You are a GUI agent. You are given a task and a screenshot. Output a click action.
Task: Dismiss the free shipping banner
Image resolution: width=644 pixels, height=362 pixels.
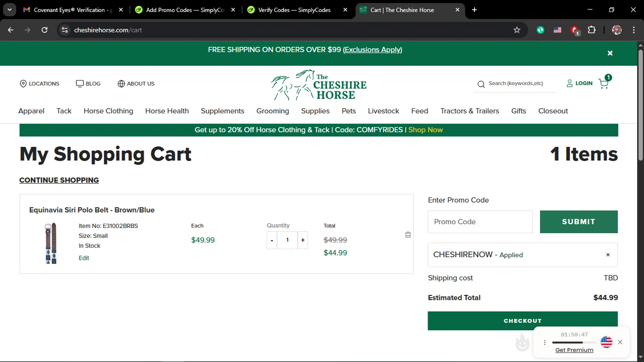tap(610, 53)
